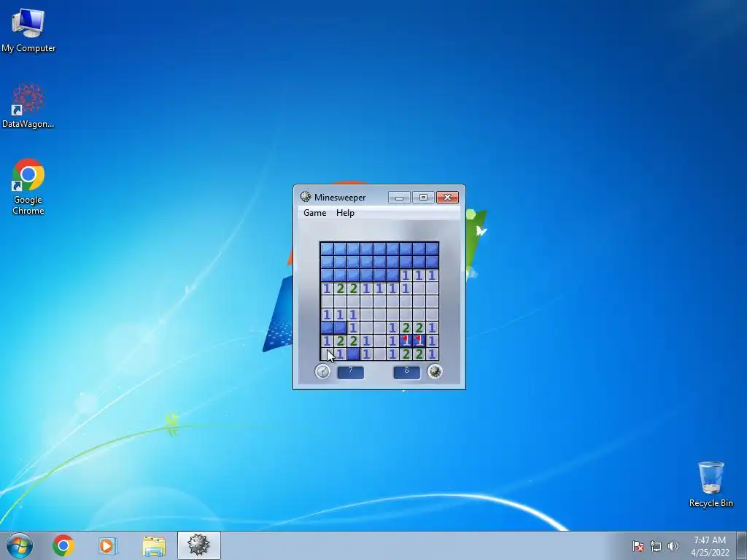Open the volume speaker tray icon
This screenshot has height=560, width=747.
(673, 546)
